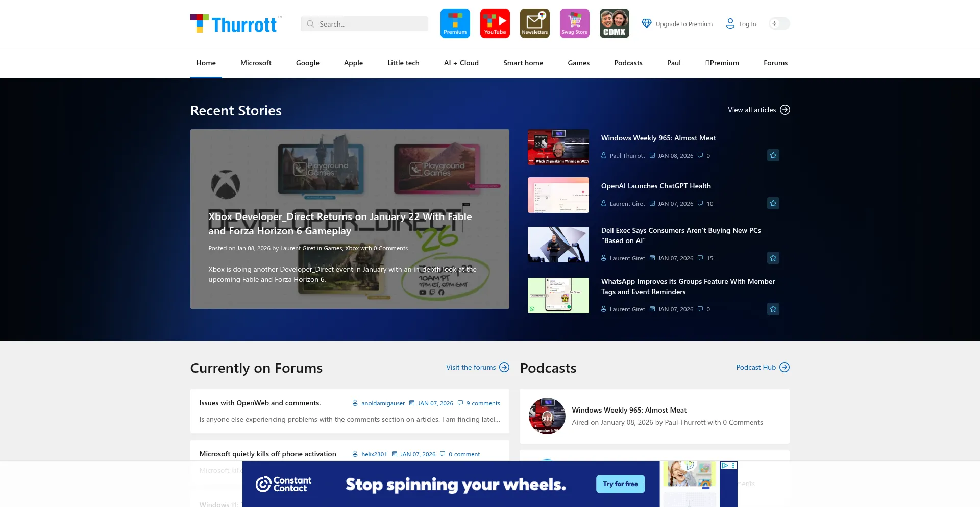Screen dimensions: 980x507
Task: Click the calendar icon beside JAN 08, 2026
Action: pos(651,155)
